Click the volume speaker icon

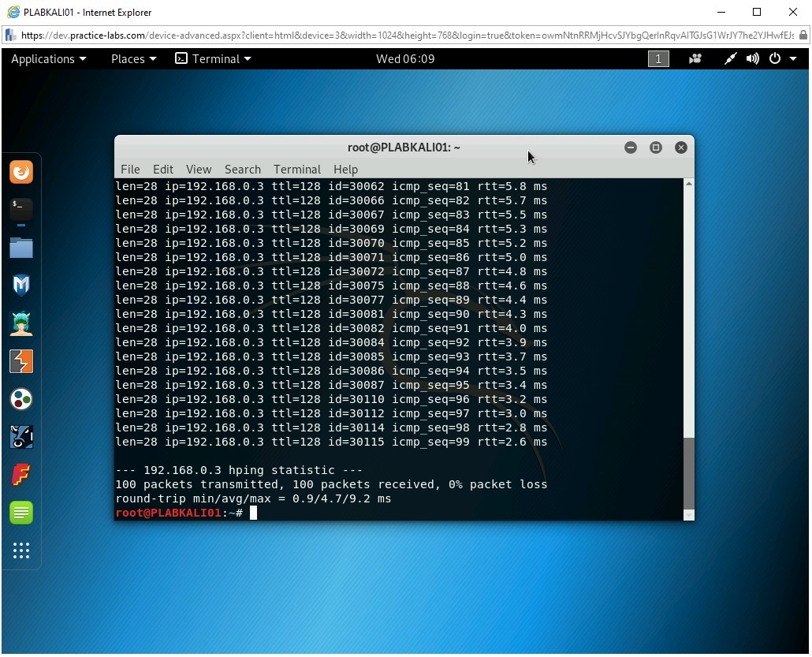point(753,59)
